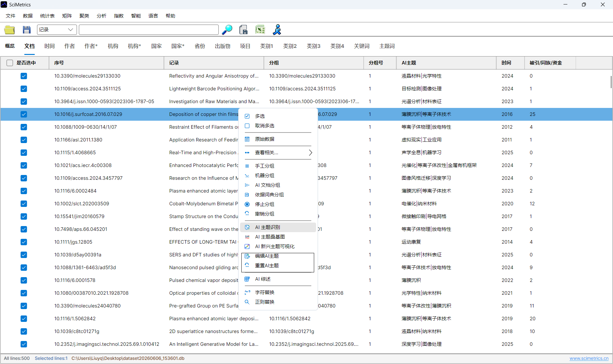The width and height of the screenshot is (613, 364).
Task: Click the save floppy disk icon
Action: coord(27,30)
